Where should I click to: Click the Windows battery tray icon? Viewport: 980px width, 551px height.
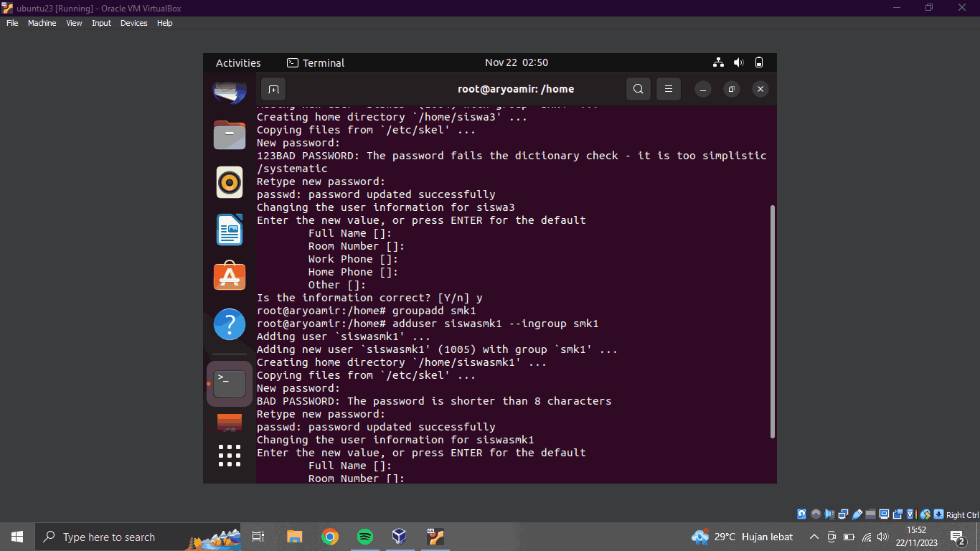coord(849,537)
